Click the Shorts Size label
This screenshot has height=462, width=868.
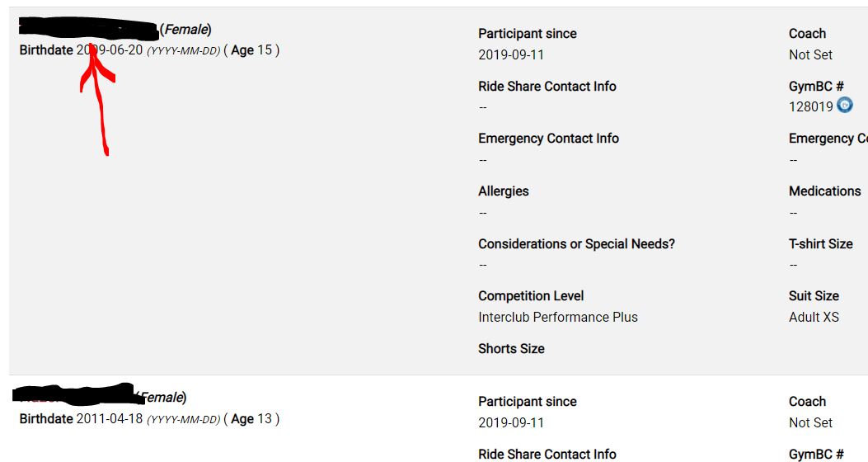point(511,349)
